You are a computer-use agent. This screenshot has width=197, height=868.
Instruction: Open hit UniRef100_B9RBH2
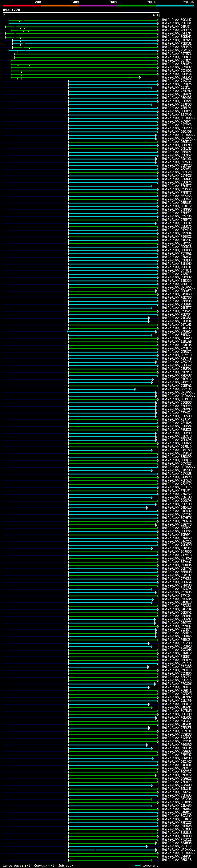[177, 37]
